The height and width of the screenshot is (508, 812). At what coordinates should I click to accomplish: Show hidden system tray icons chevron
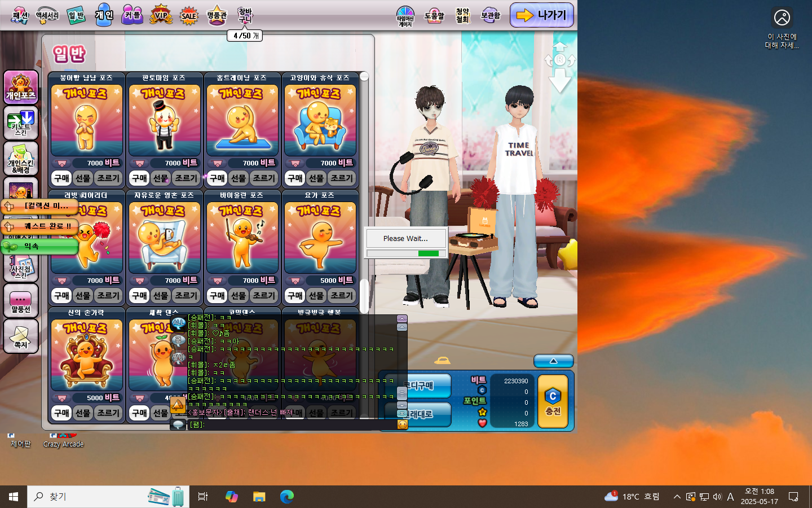click(x=677, y=497)
